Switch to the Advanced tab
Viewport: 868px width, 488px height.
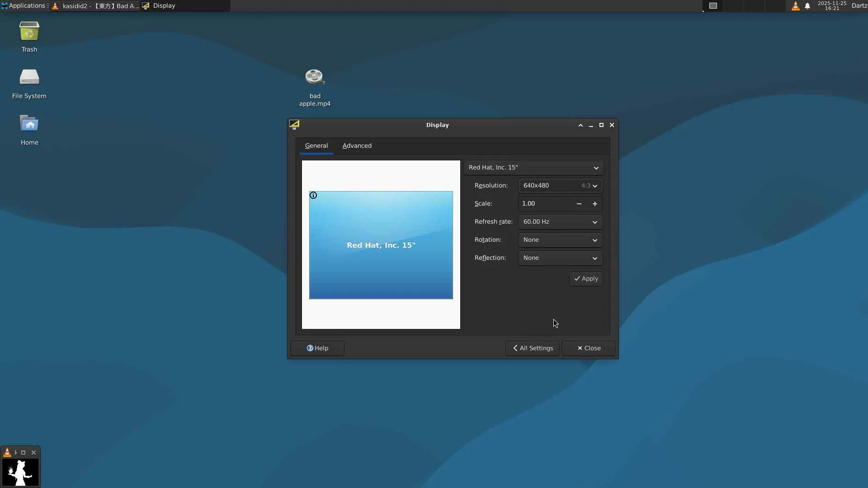(x=357, y=145)
